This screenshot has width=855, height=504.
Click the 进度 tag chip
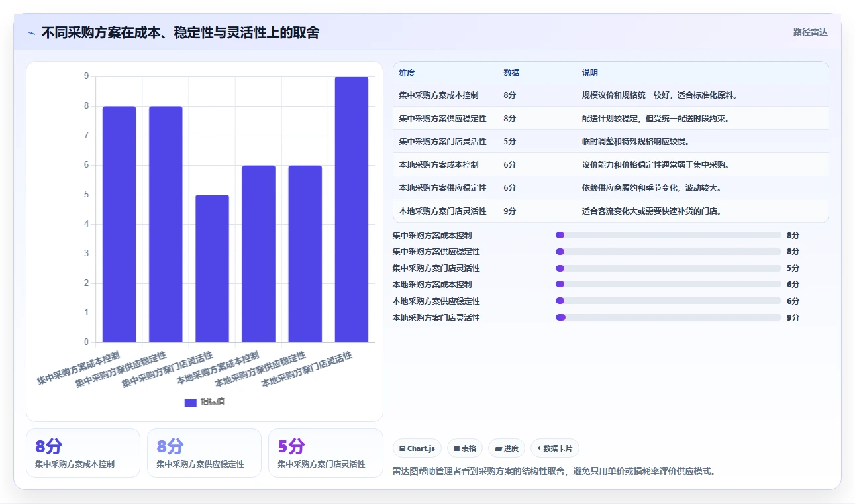click(507, 448)
